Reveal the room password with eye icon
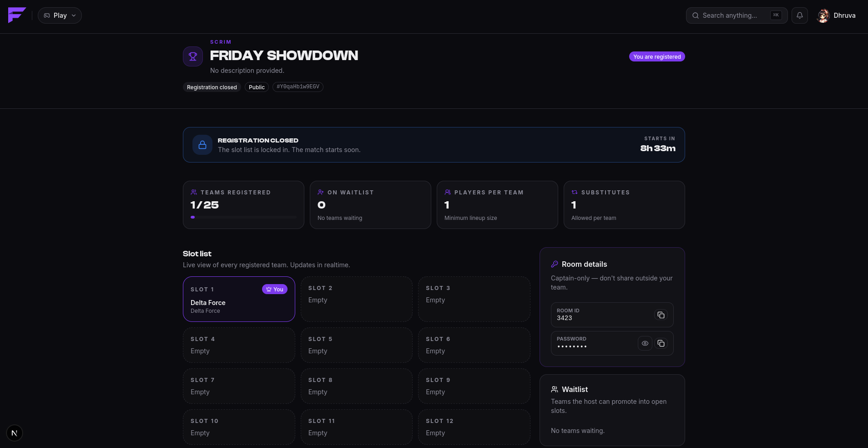The image size is (868, 448). (645, 343)
